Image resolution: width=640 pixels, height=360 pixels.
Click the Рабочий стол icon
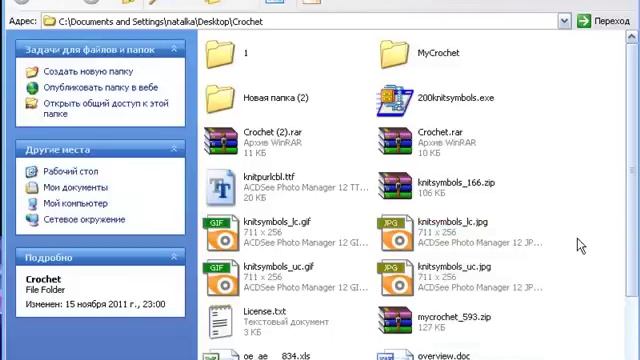coord(32,172)
